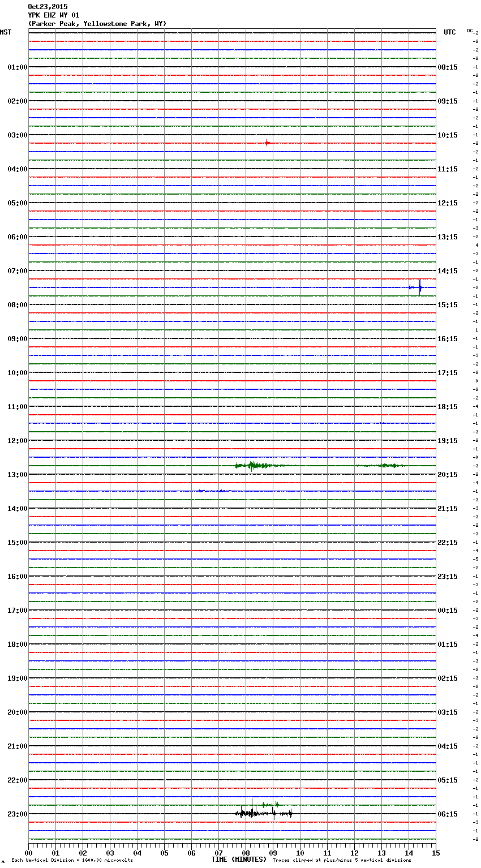The width and height of the screenshot is (481, 868).
Task: Click the red spike event after 03:00 MST
Action: coord(267,143)
